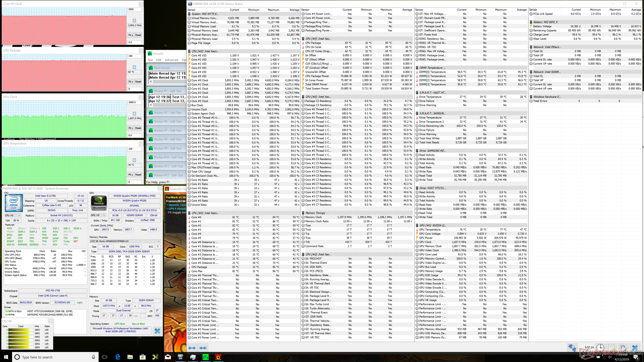Close System Summary with blue X button
This screenshot has height=362, width=644.
coord(157,331)
